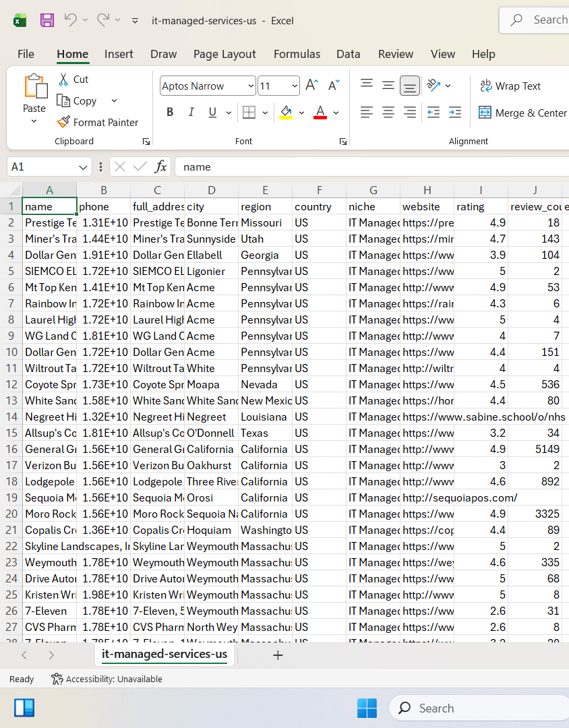Switch to the Formulas tab
The width and height of the screenshot is (569, 728).
pyautogui.click(x=297, y=54)
